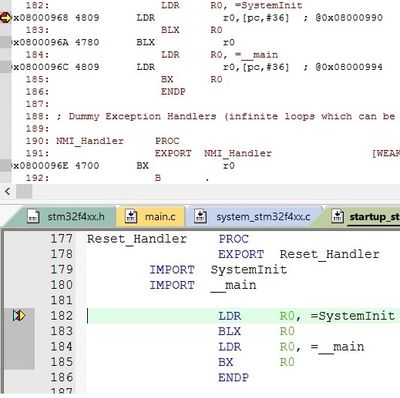Click the main.c tab file icon
The image size is (400, 398).
(x=131, y=216)
